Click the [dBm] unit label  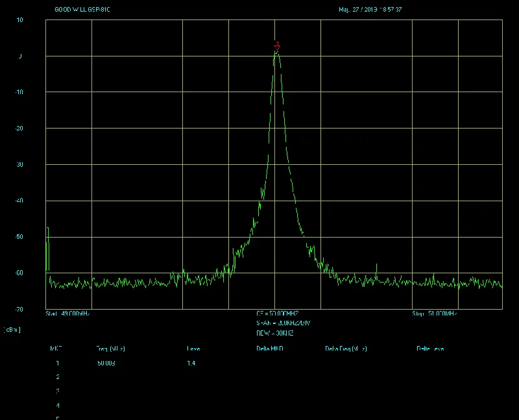(x=12, y=330)
